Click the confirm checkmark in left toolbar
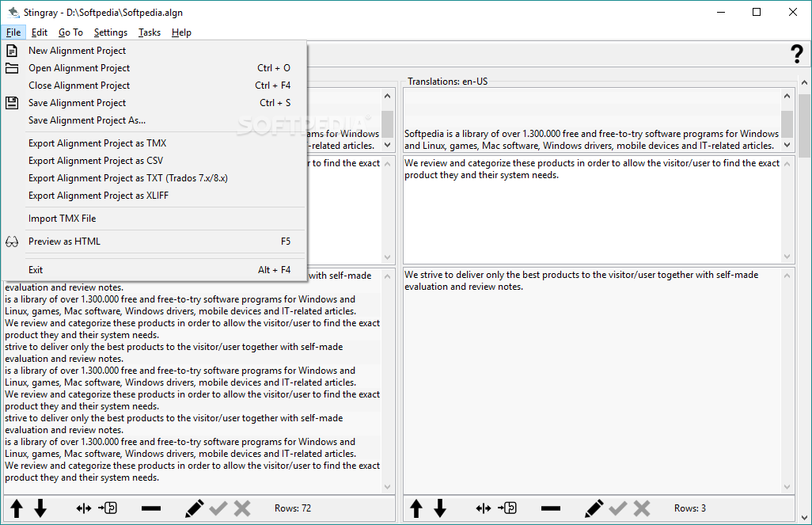Screen dimensions: 812x525 click(218, 508)
